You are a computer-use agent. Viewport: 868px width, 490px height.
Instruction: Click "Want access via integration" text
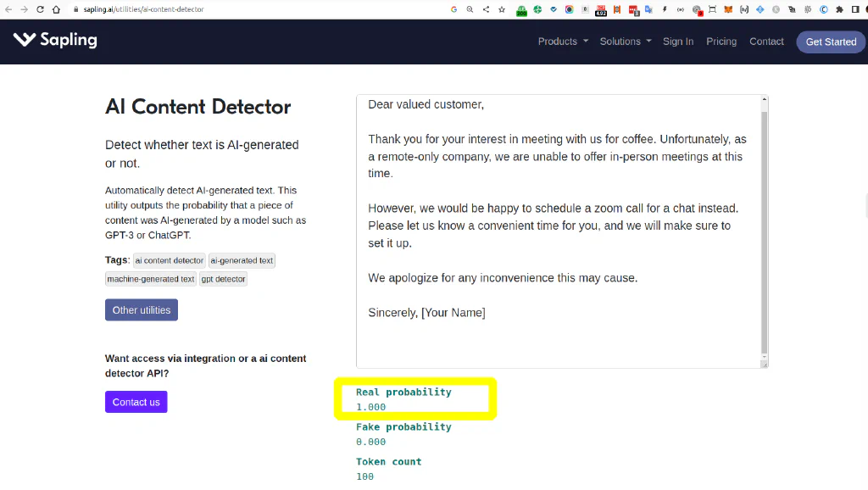point(205,366)
